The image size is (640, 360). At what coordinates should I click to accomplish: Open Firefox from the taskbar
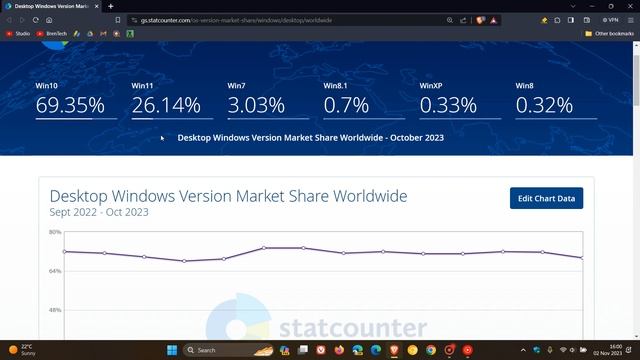pos(339,350)
